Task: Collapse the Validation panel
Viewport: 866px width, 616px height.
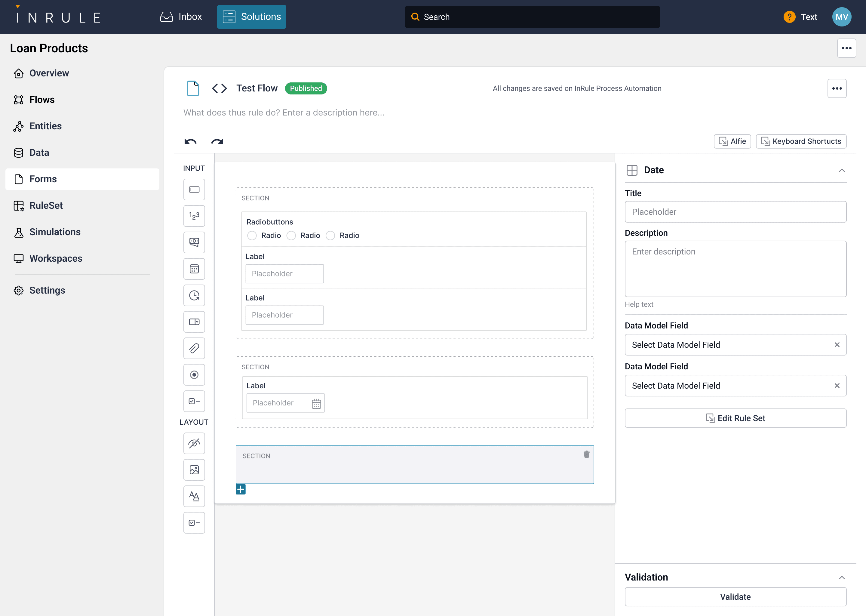Action: click(842, 578)
